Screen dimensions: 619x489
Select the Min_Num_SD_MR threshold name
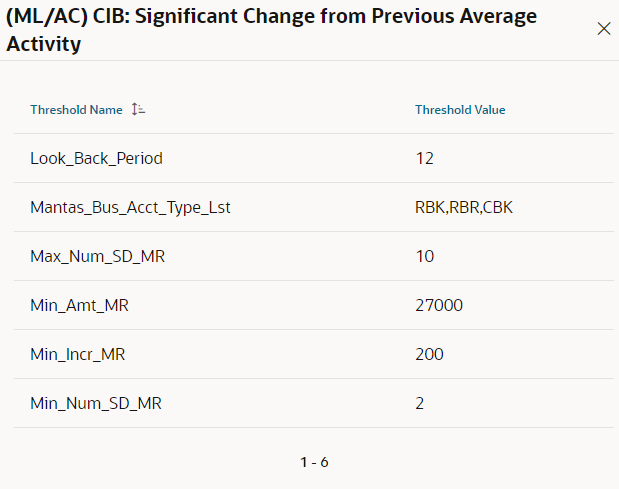pyautogui.click(x=96, y=403)
